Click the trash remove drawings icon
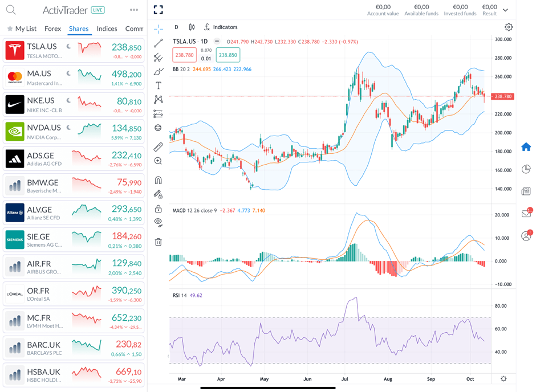Viewport: 536px width, 392px height. [159, 242]
